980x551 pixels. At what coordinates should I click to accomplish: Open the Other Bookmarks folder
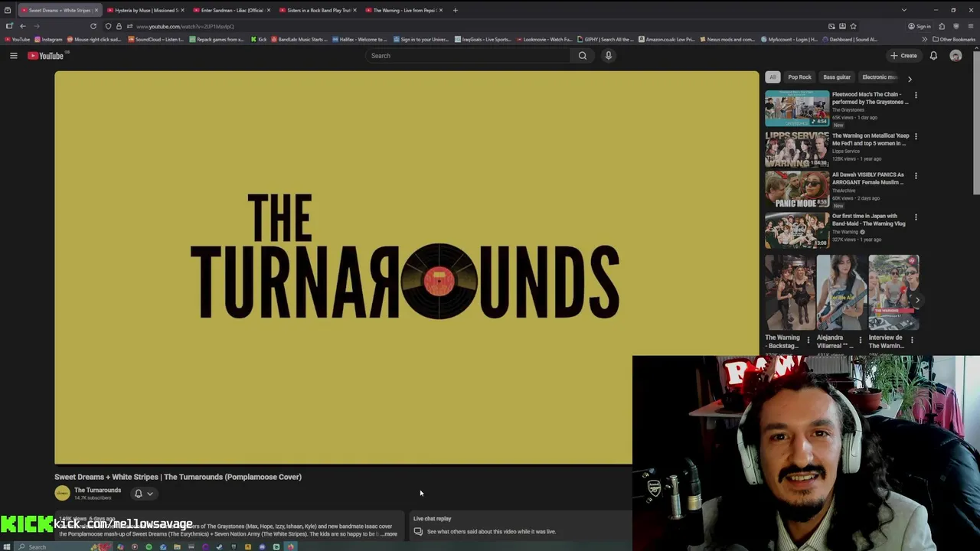954,39
